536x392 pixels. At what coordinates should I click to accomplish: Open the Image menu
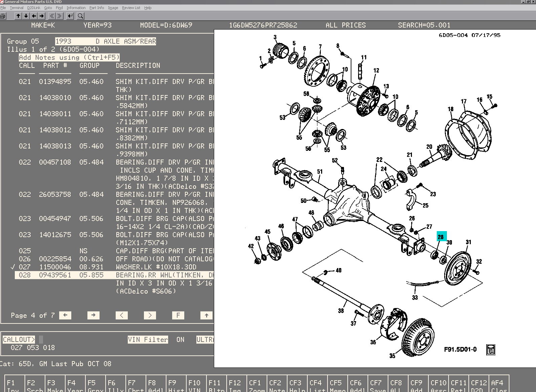(113, 8)
